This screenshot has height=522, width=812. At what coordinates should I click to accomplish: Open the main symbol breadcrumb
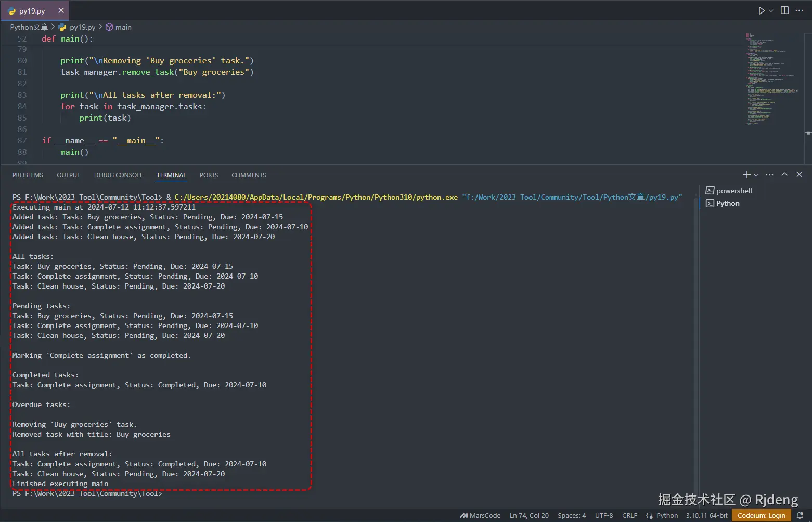pyautogui.click(x=119, y=27)
